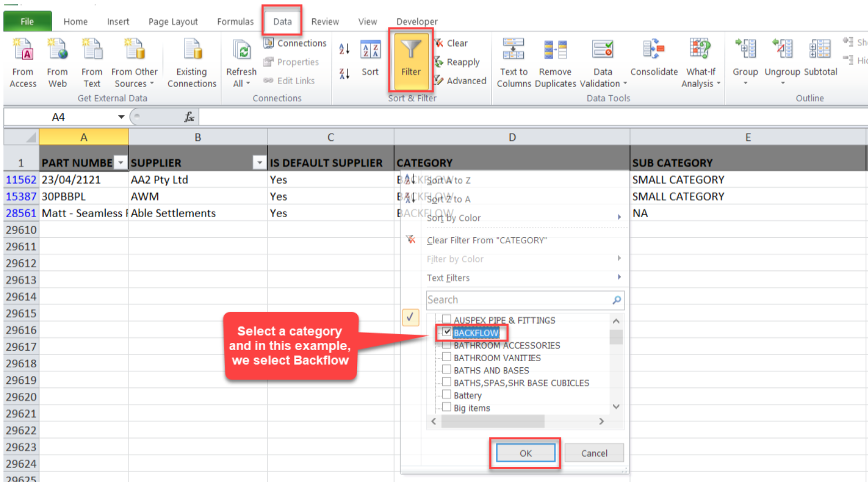Uncheck the BACKFLOW checkbox
The width and height of the screenshot is (868, 482).
point(447,332)
